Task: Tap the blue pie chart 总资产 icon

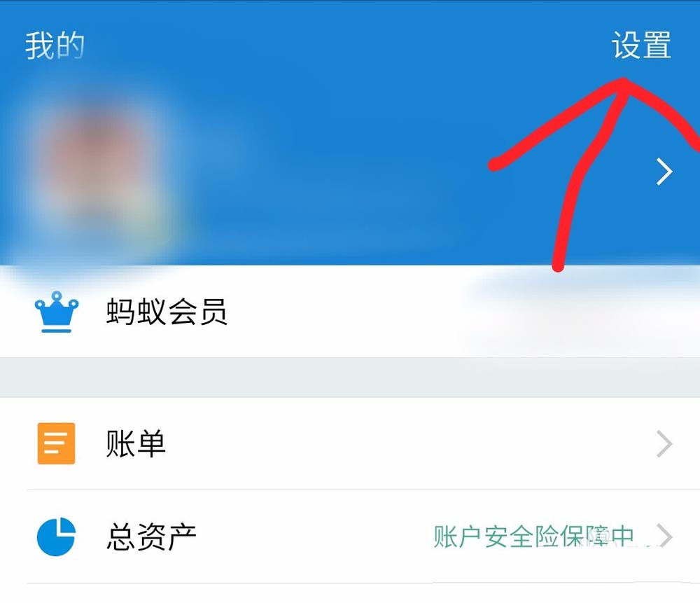Action: [x=56, y=536]
